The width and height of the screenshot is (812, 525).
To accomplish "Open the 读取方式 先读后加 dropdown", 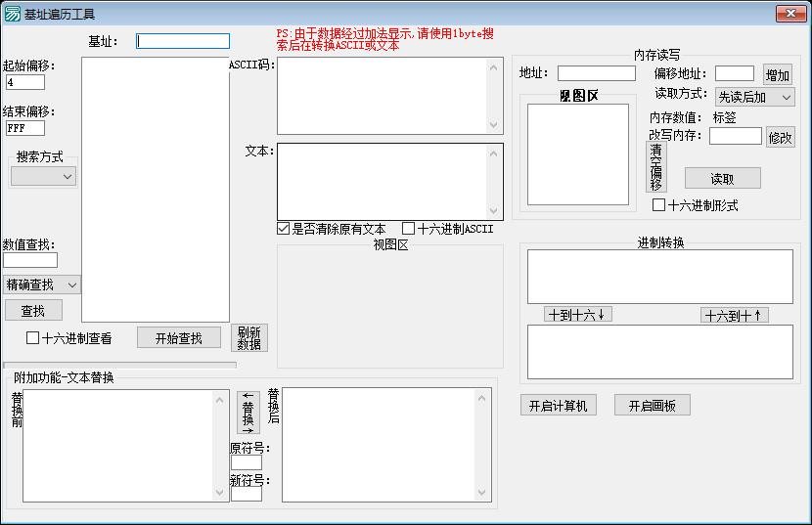I will (754, 97).
